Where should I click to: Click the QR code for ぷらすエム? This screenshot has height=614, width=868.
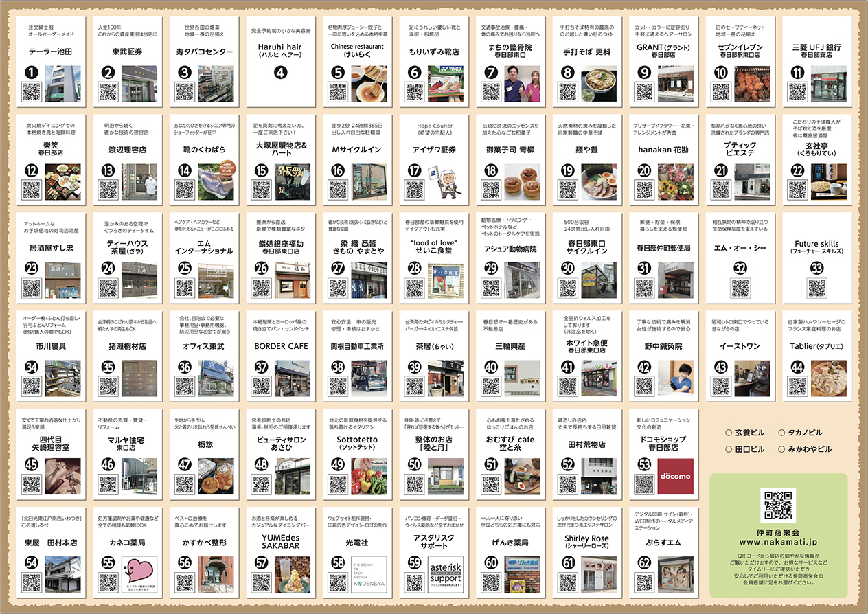(x=644, y=582)
